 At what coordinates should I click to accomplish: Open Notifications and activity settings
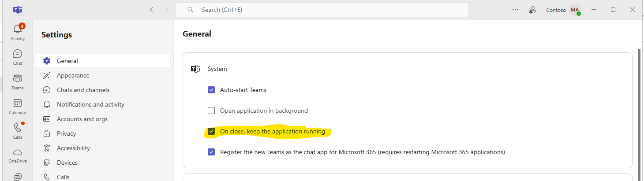pyautogui.click(x=103, y=104)
